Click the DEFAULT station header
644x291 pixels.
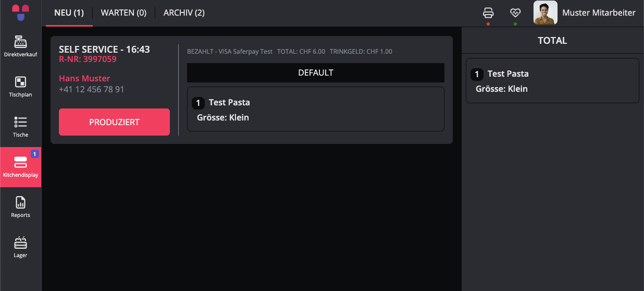click(316, 72)
